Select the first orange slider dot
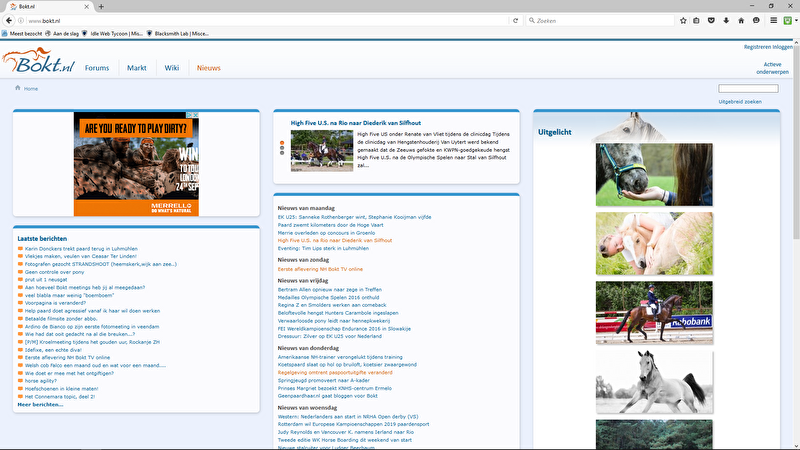 tap(282, 143)
